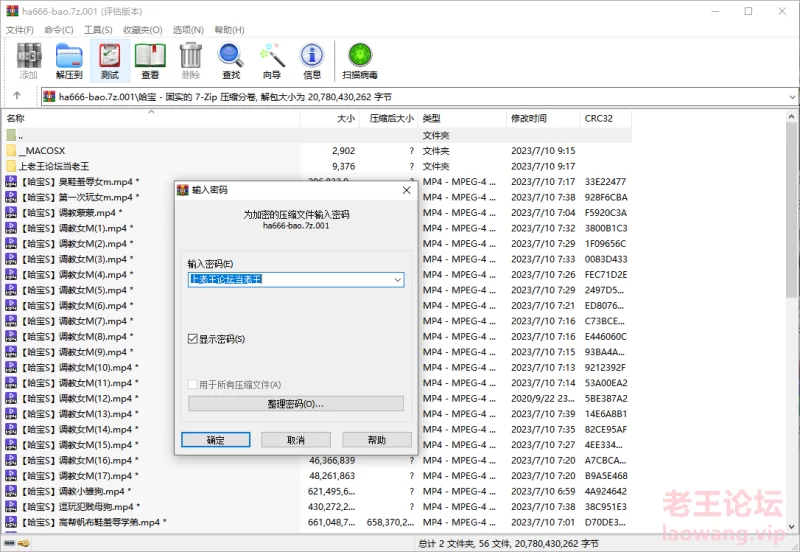
Task: Click the 查看 (View) toolbar icon
Action: 150,61
